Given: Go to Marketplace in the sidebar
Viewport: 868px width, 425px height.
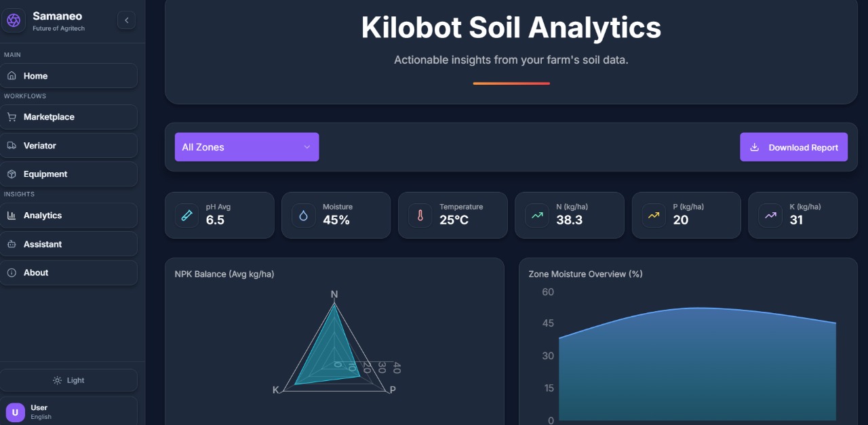Looking at the screenshot, I should (68, 117).
